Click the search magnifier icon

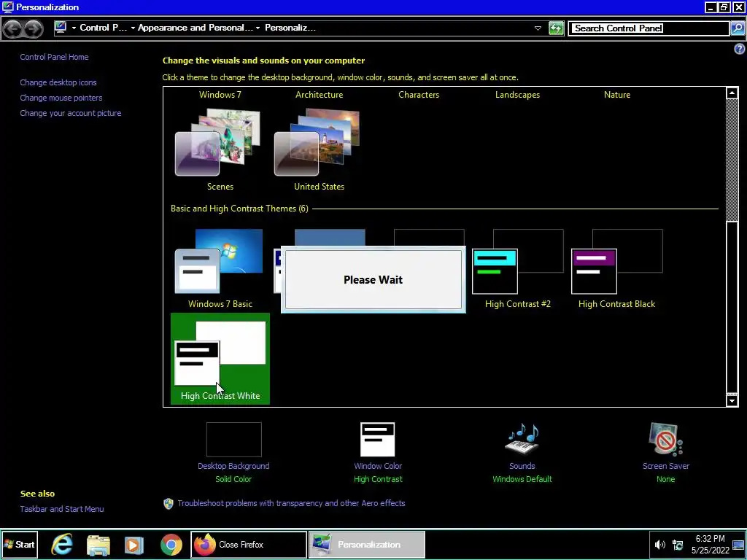737,28
